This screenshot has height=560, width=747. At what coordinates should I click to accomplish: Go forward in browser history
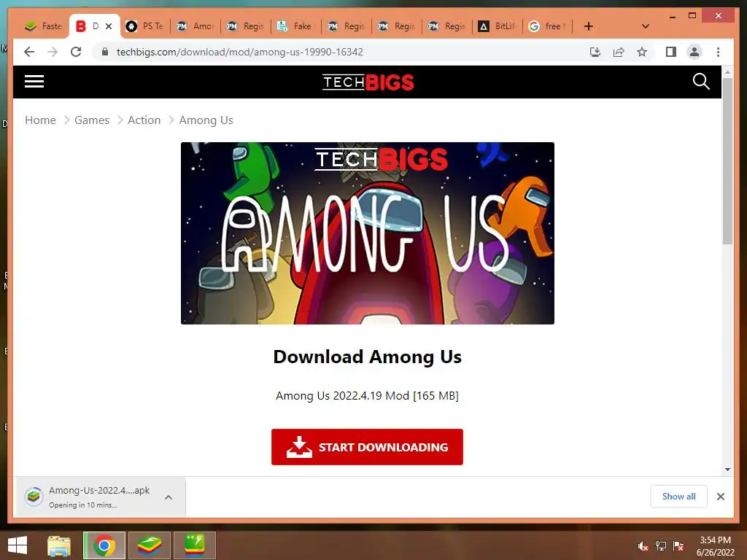point(53,52)
